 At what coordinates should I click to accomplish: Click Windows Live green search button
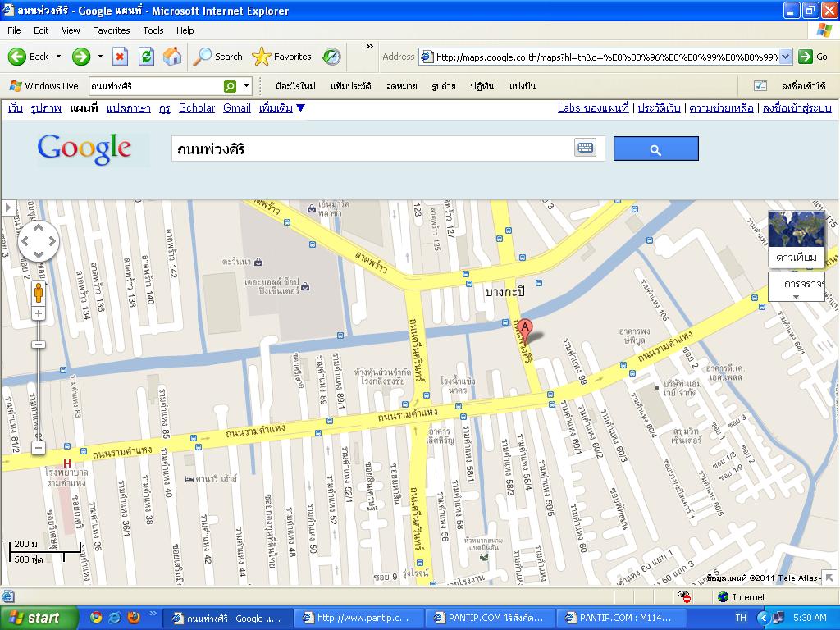tap(230, 86)
